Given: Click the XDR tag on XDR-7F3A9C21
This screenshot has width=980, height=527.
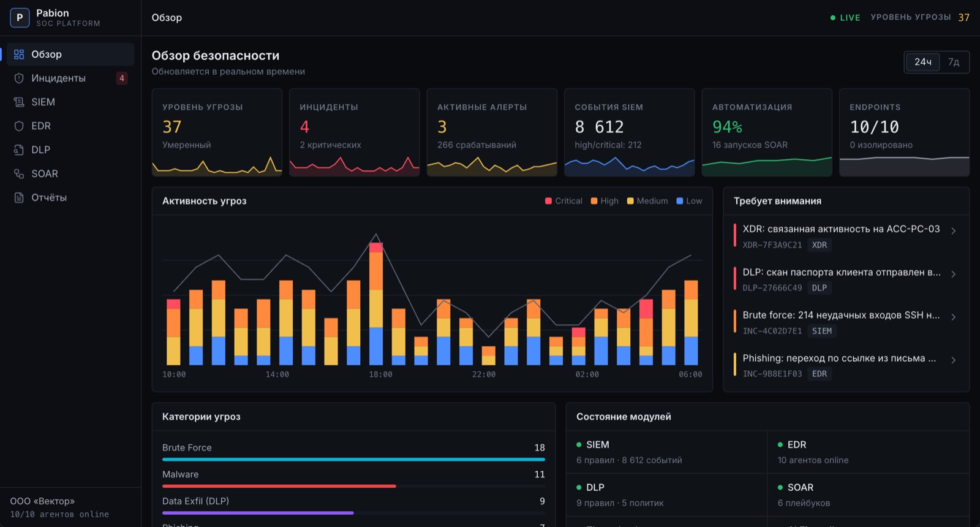Looking at the screenshot, I should point(820,245).
